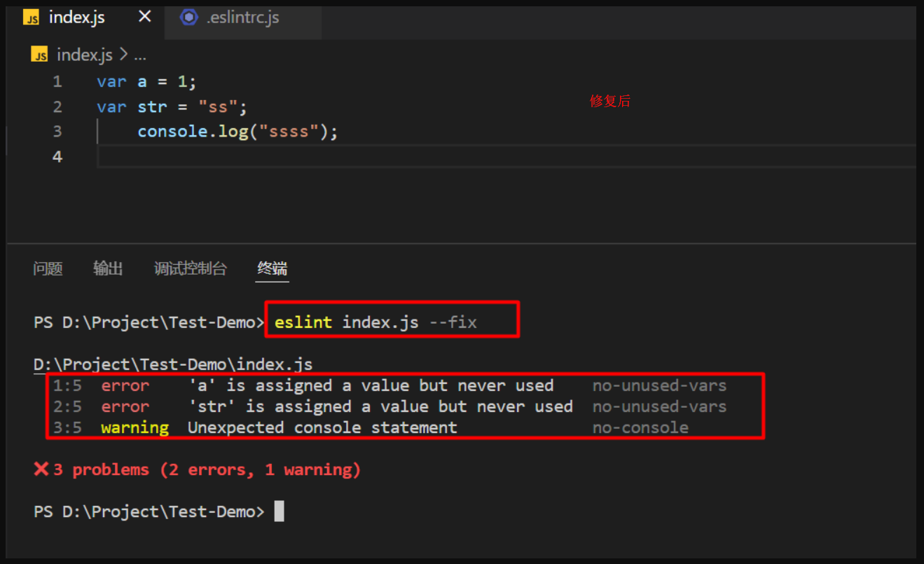Open the 输出 (Output) panel tab
The width and height of the screenshot is (924, 564).
click(108, 268)
